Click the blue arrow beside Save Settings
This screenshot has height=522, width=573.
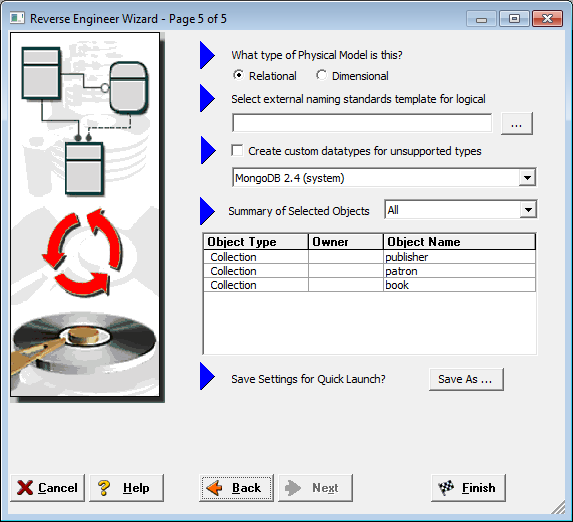click(207, 376)
